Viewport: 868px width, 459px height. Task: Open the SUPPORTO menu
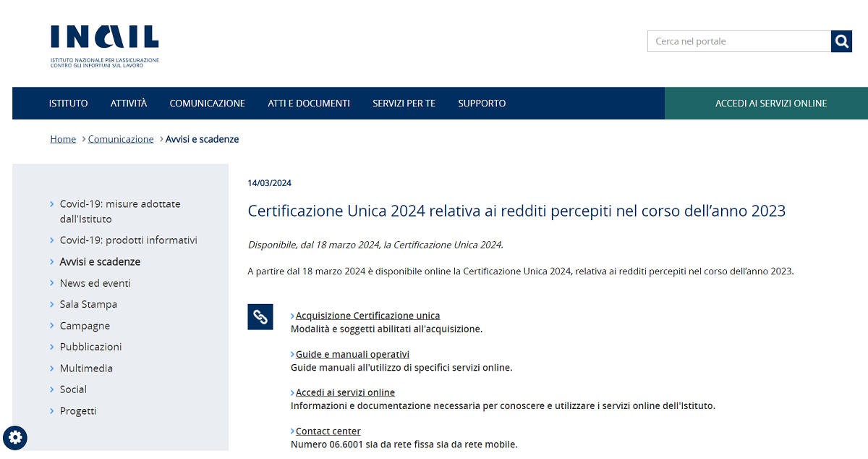(x=482, y=104)
